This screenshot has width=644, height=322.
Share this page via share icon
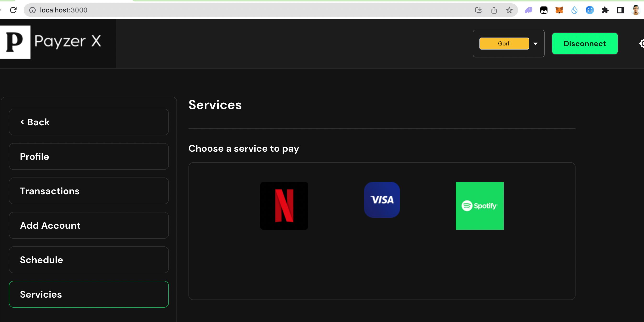click(494, 10)
